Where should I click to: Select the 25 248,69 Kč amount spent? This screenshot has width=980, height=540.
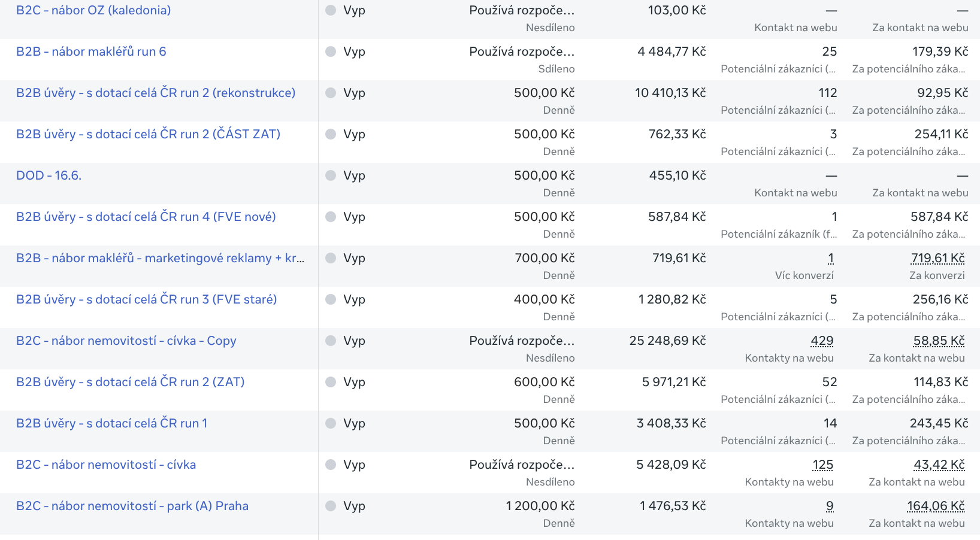667,341
